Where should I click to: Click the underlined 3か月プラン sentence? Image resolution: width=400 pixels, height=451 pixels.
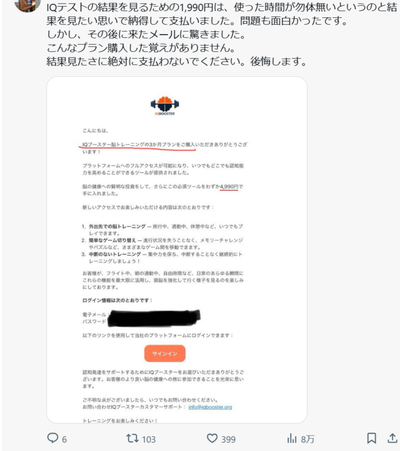pyautogui.click(x=138, y=145)
